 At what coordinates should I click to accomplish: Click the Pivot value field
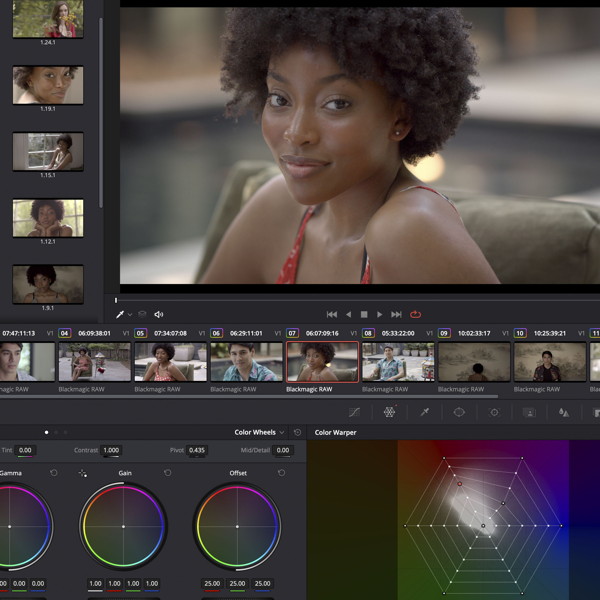point(197,450)
